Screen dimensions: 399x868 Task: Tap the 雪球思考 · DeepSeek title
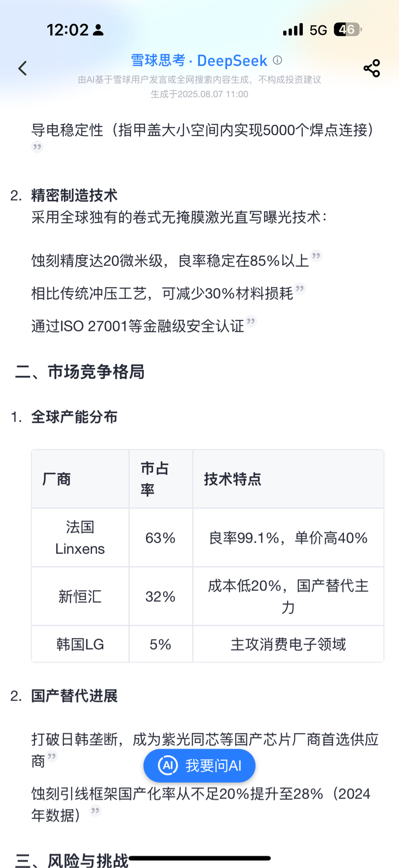click(199, 60)
